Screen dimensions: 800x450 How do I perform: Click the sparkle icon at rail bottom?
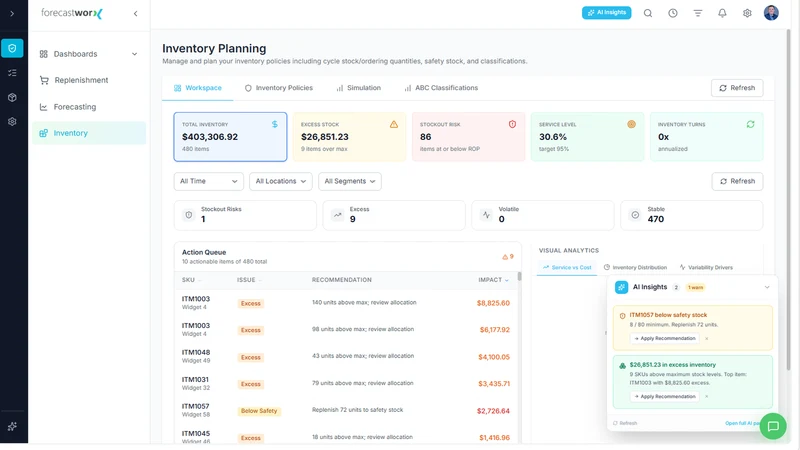[x=12, y=427]
